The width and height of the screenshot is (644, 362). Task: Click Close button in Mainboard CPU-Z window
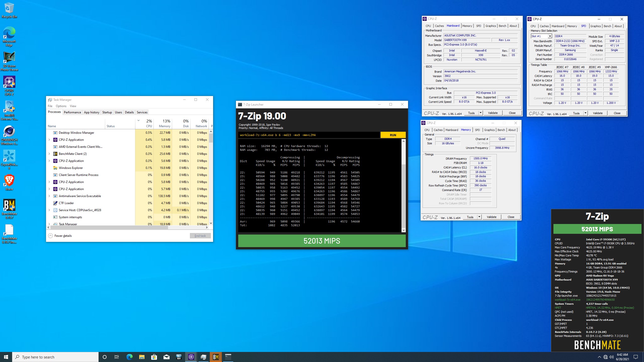pyautogui.click(x=512, y=113)
